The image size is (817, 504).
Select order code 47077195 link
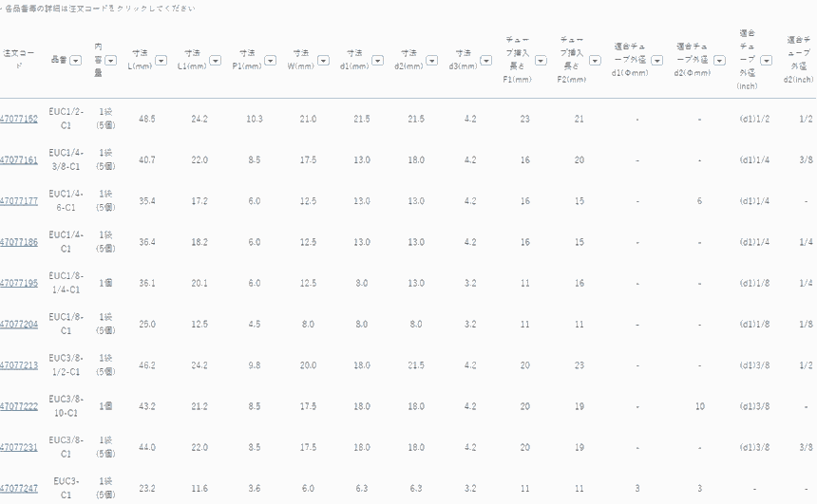click(x=19, y=283)
